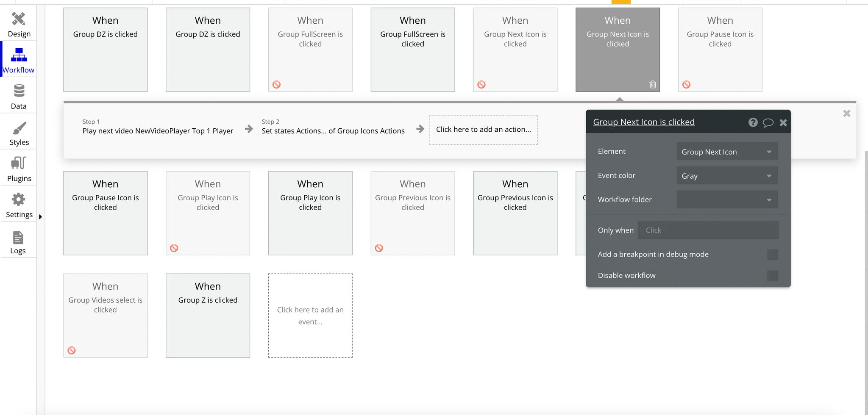Open the Design tab icon
This screenshot has width=868, height=415.
19,19
